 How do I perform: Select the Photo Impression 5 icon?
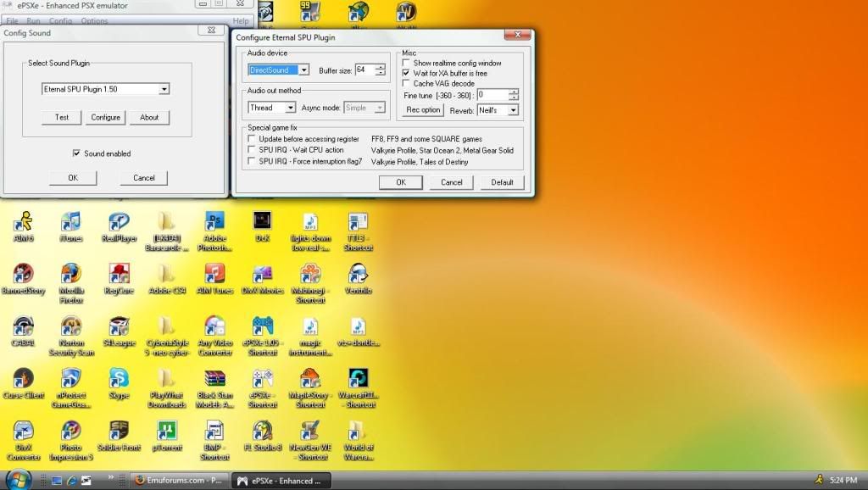coord(71,440)
